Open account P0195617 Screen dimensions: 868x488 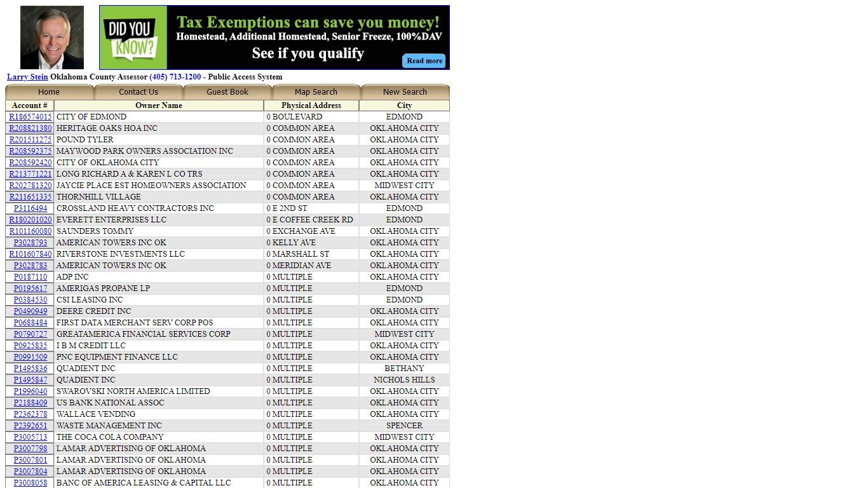tap(31, 288)
